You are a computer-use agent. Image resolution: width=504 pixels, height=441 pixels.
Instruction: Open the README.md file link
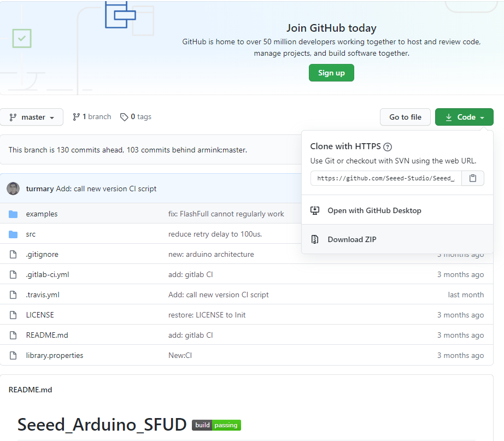click(x=47, y=335)
